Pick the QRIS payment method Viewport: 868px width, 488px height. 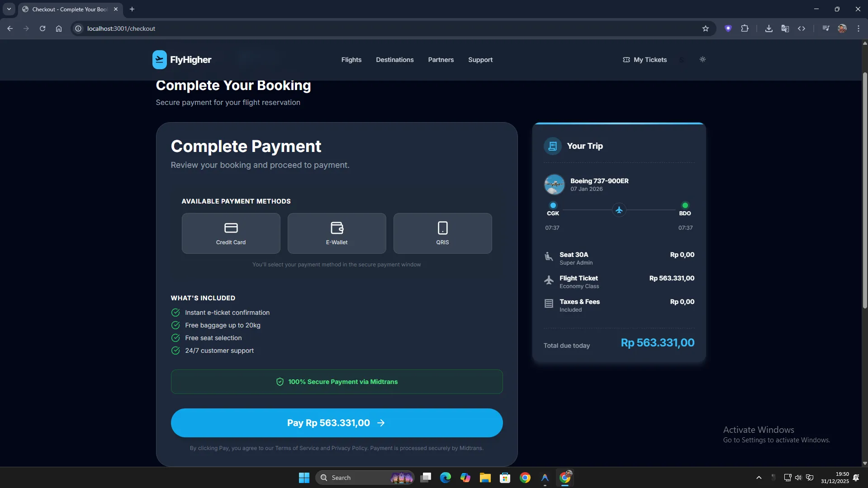442,233
